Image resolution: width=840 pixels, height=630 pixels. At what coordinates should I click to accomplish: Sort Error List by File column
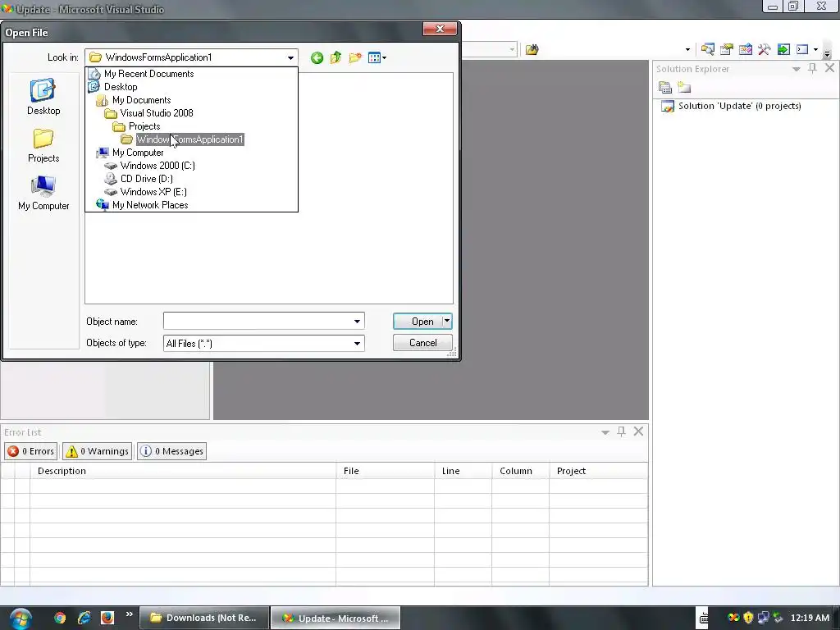click(x=386, y=471)
